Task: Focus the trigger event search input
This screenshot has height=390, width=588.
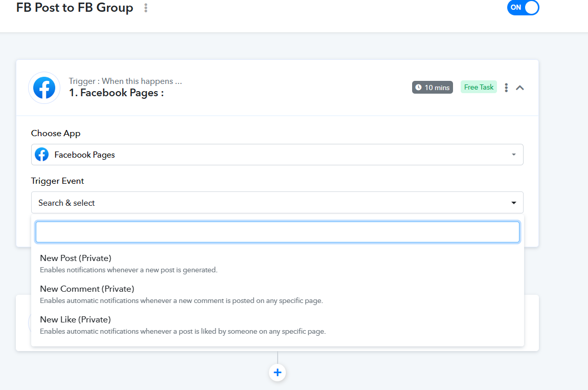Action: (x=278, y=232)
